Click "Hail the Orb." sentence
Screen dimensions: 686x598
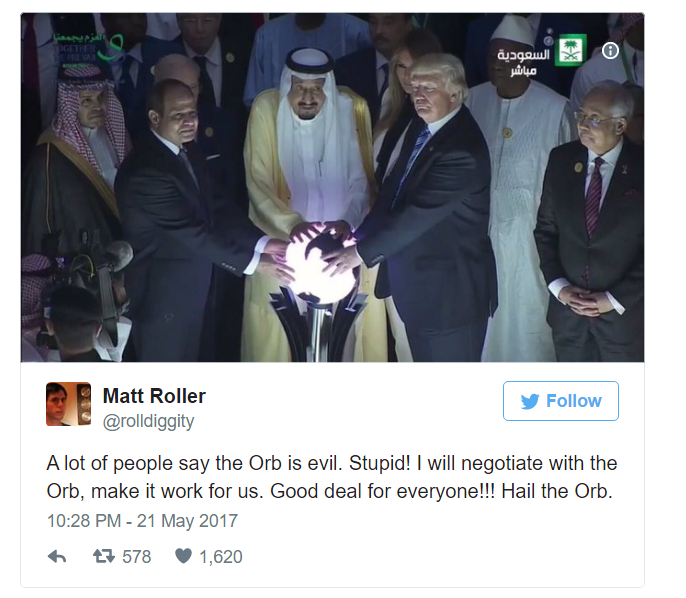[557, 491]
